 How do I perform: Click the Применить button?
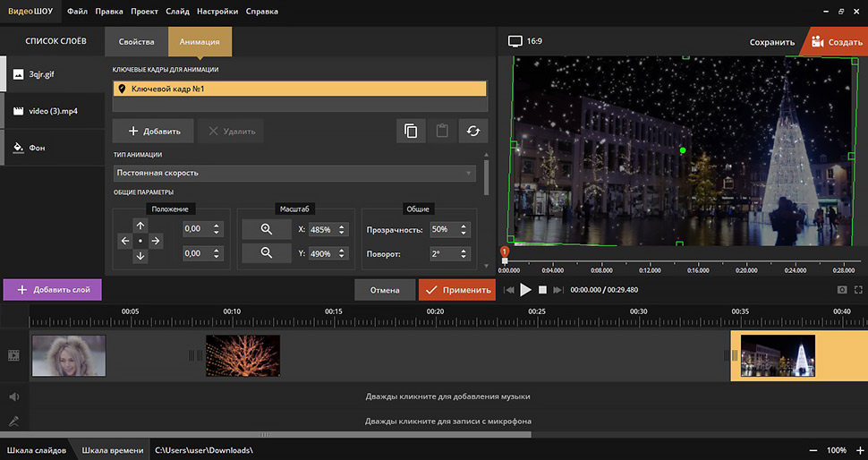pos(457,289)
